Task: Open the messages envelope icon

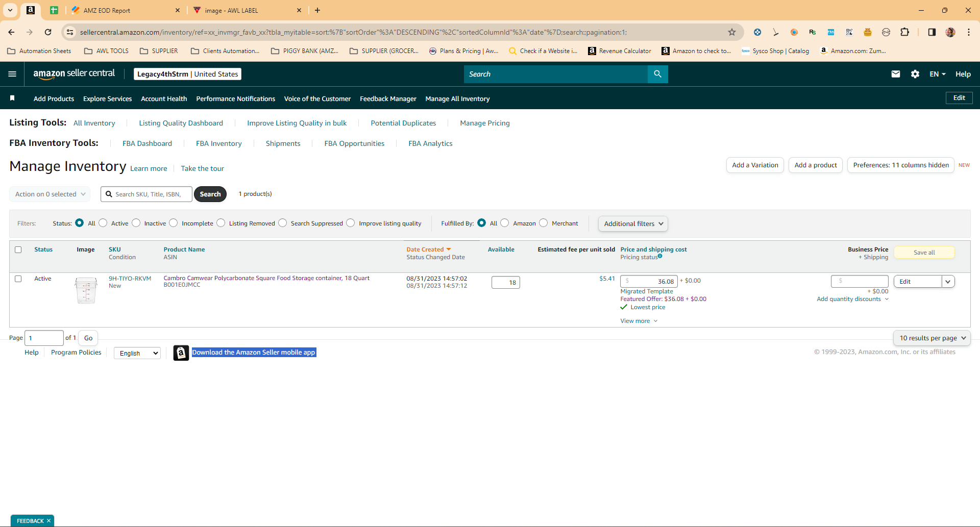Action: pos(895,74)
